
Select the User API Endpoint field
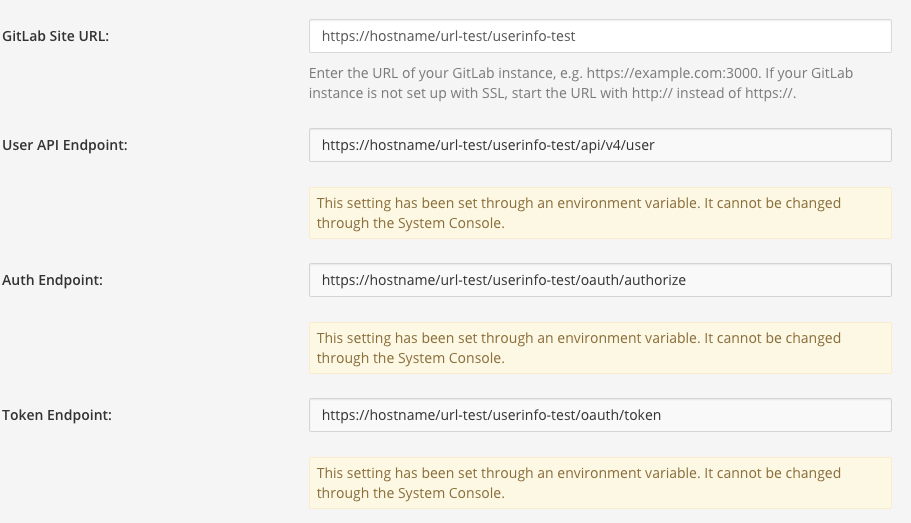600,145
